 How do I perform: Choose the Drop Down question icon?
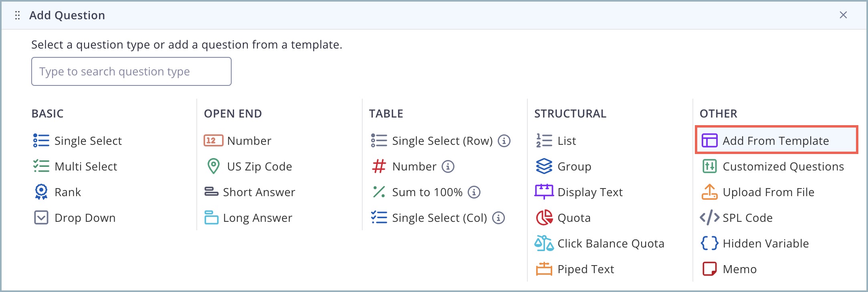pos(41,218)
